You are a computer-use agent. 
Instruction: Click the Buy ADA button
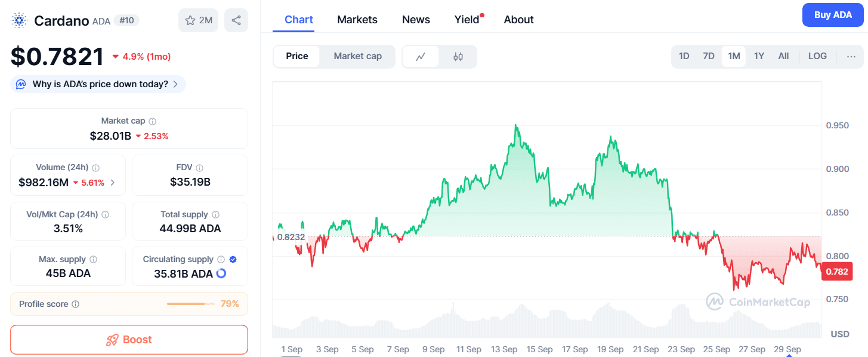833,15
